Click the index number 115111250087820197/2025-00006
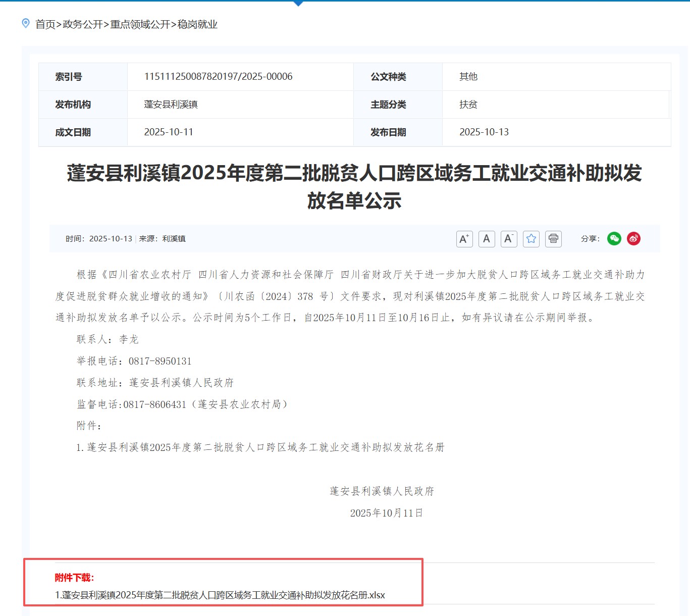Viewport: 690px width, 616px height. 218,77
